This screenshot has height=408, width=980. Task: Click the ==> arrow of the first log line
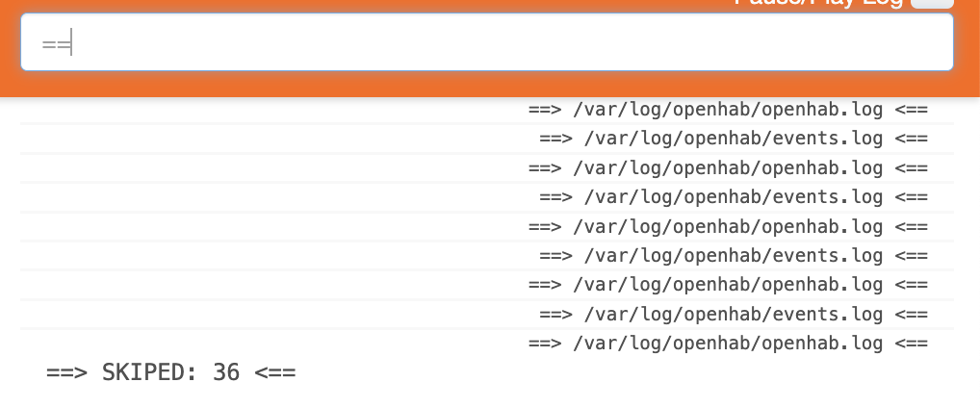(544, 110)
